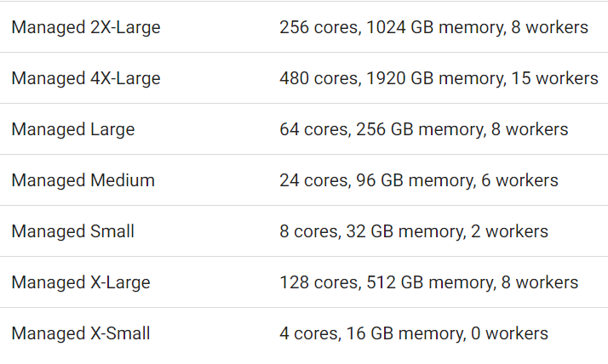Click the '2 workers' text
608x364 pixels.
[509, 231]
